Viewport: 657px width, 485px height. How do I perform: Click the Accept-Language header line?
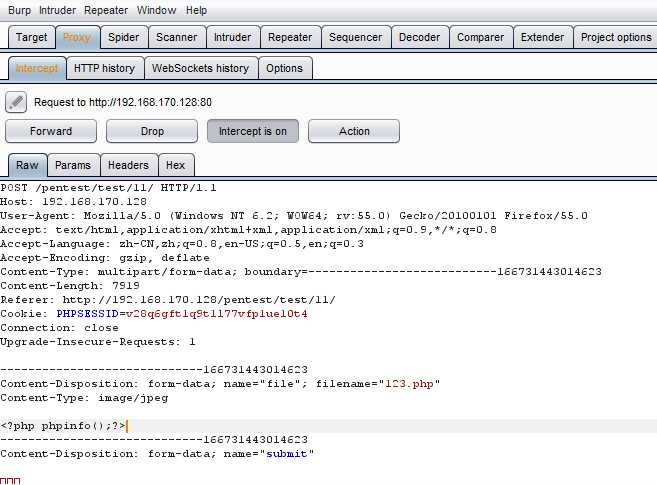coord(182,244)
